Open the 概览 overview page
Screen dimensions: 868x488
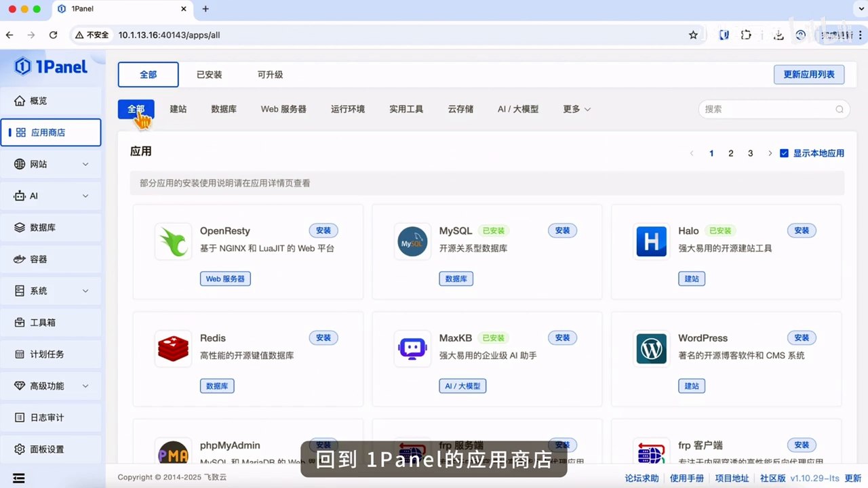(x=51, y=101)
